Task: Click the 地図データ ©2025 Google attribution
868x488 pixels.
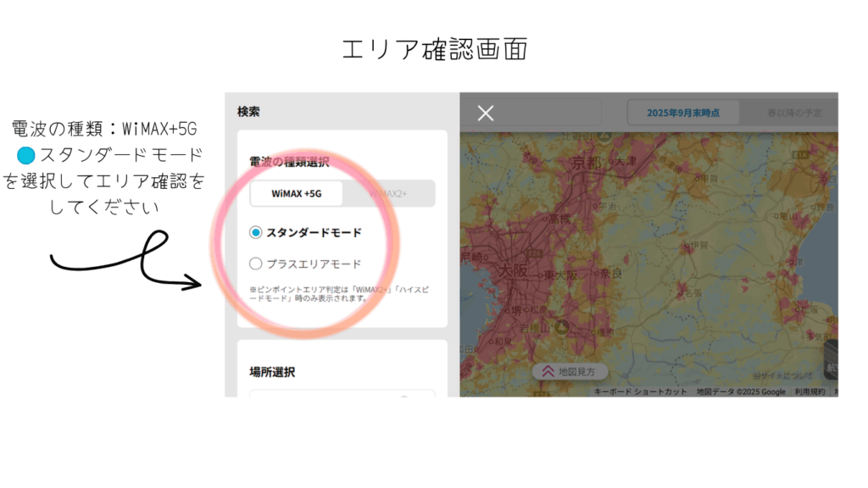Action: point(742,391)
